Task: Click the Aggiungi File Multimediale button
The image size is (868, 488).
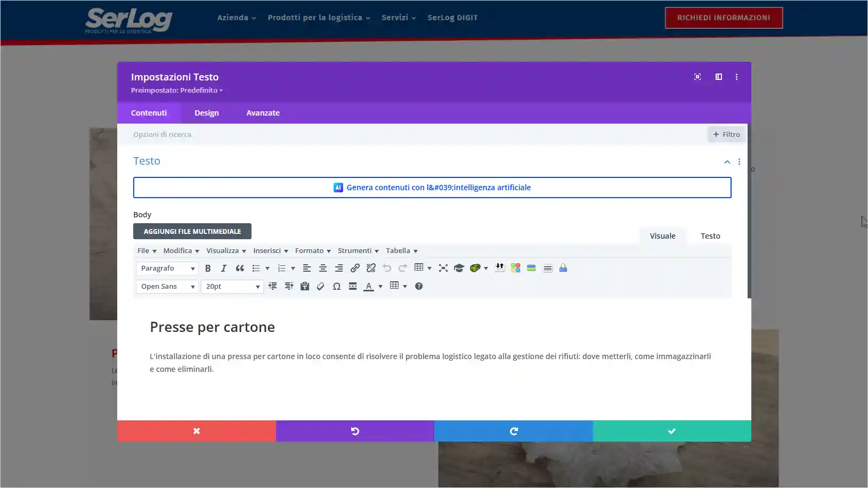Action: tap(192, 232)
